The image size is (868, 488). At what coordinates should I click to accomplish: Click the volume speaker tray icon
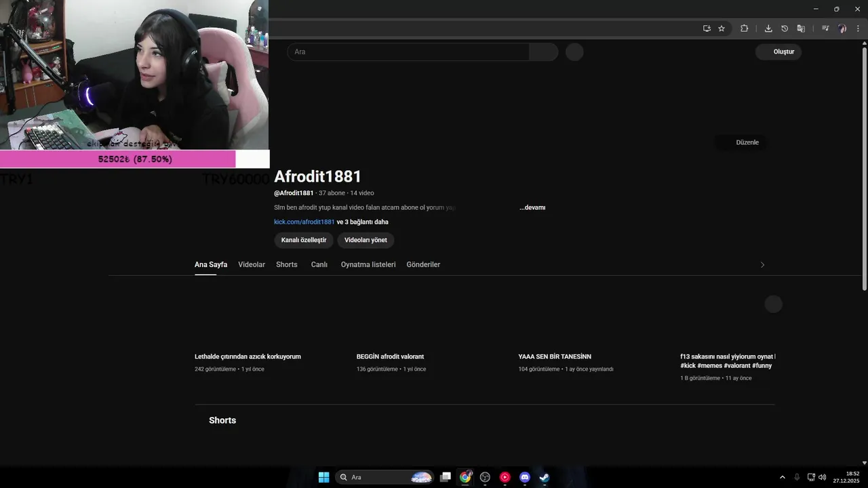pos(823,477)
